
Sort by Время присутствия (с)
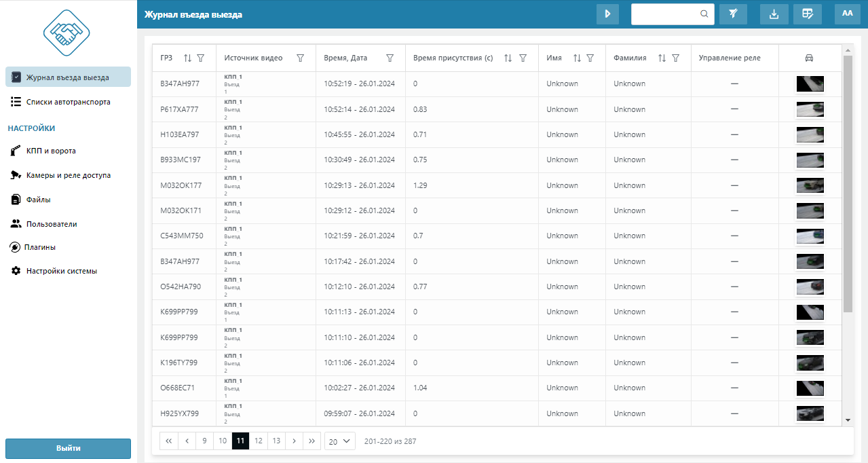(508, 58)
